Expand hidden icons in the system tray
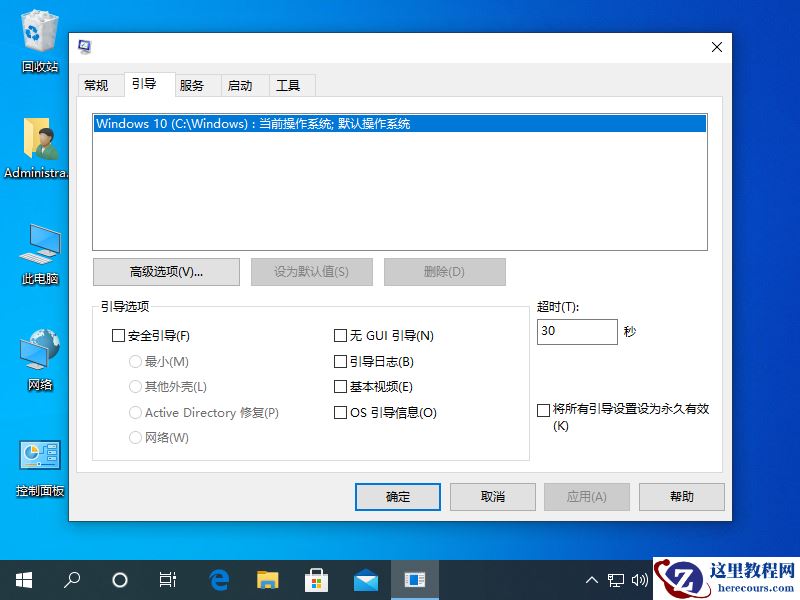 [592, 579]
